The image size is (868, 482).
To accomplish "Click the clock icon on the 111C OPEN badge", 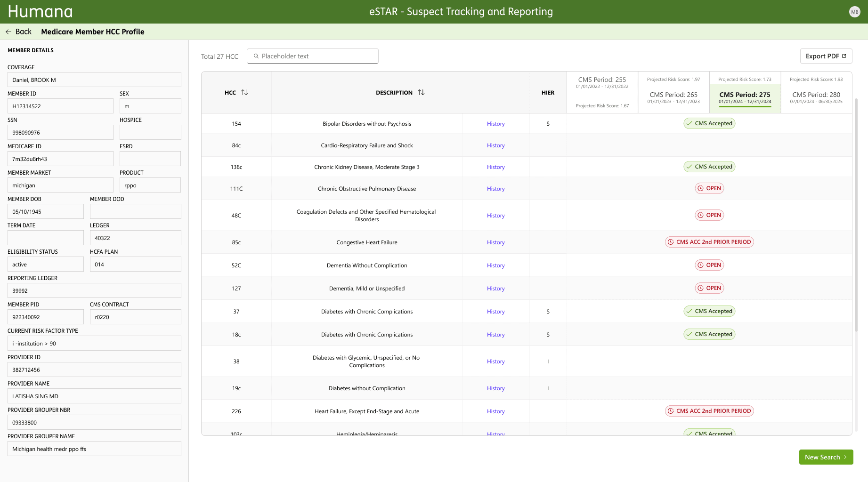I will pos(700,188).
